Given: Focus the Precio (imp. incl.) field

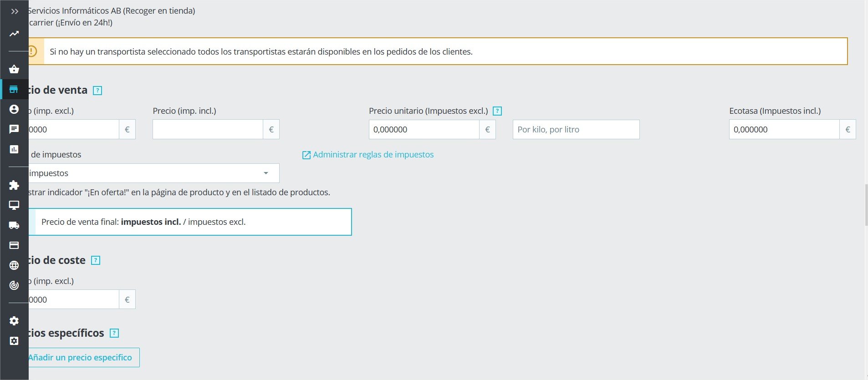Looking at the screenshot, I should click(208, 130).
